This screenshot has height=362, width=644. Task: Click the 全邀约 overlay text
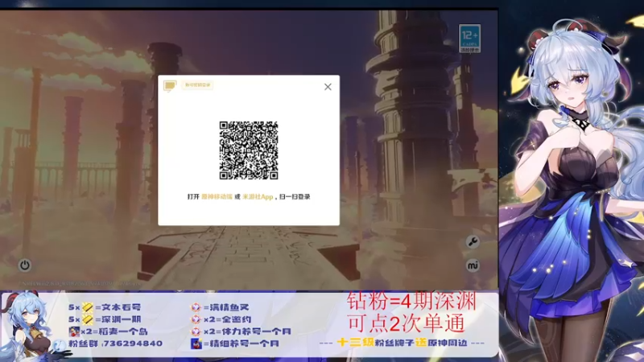[236, 319]
